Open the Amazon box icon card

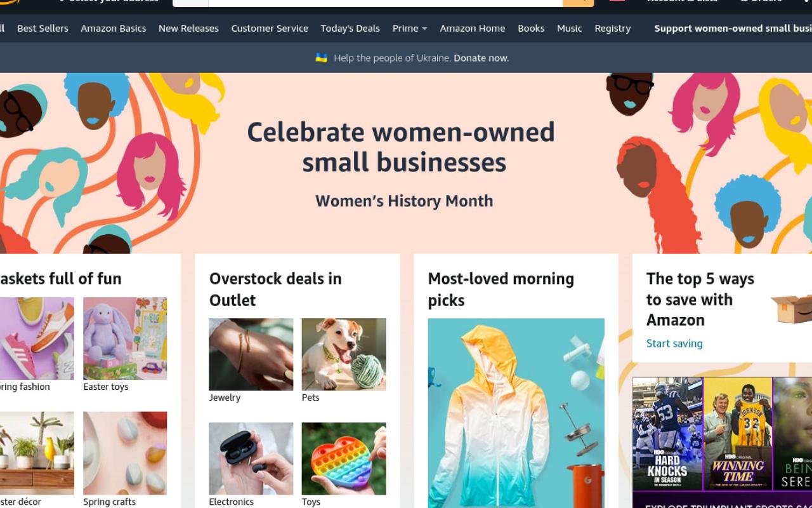point(790,307)
